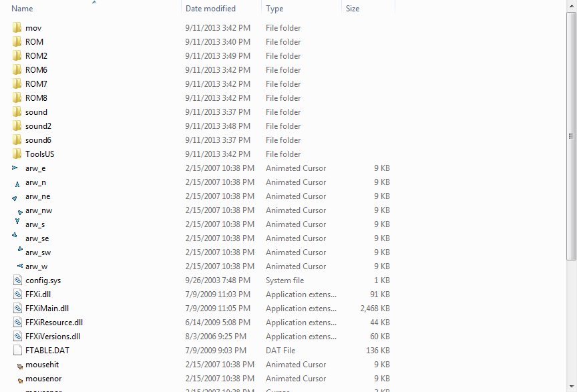
Task: Click the ROM2 folder icon
Action: pyautogui.click(x=17, y=56)
